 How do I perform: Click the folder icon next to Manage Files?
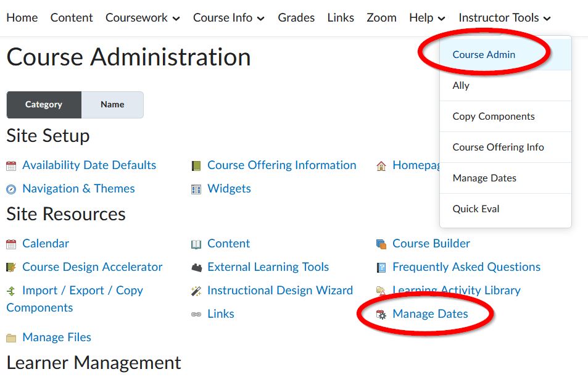[x=12, y=337]
